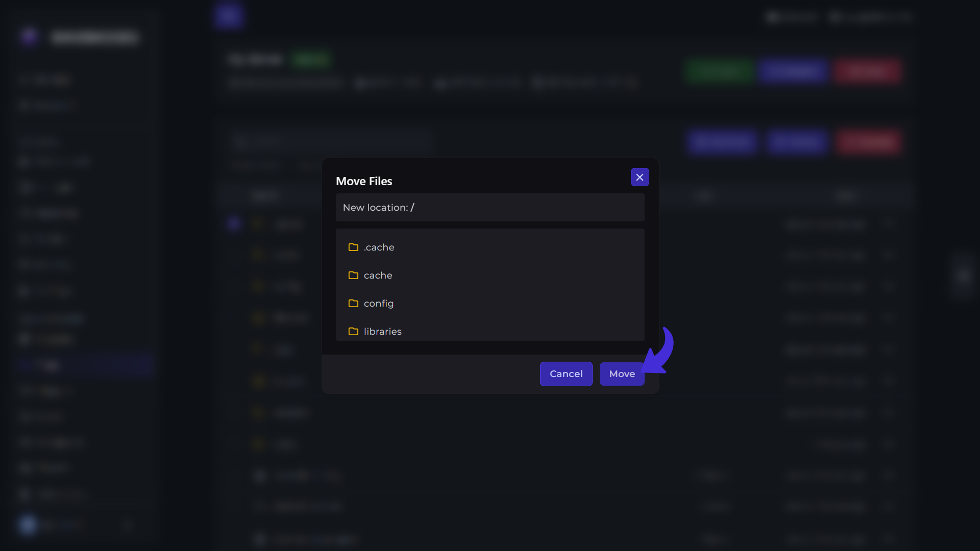Click the blurred red server header button

coord(868,71)
